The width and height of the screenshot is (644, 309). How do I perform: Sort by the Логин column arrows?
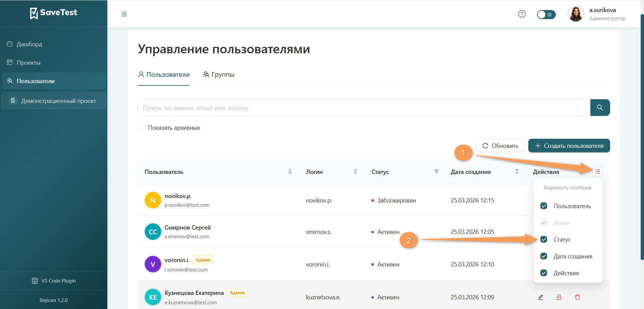[x=355, y=171]
